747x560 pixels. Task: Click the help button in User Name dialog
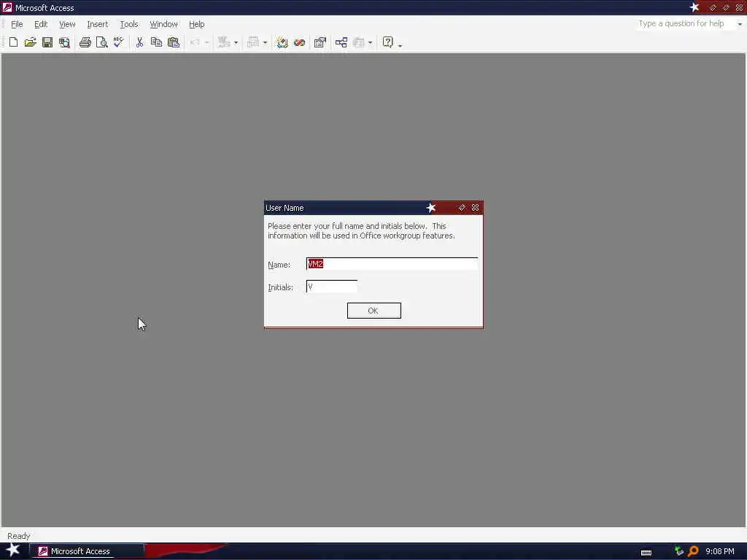pyautogui.click(x=462, y=208)
